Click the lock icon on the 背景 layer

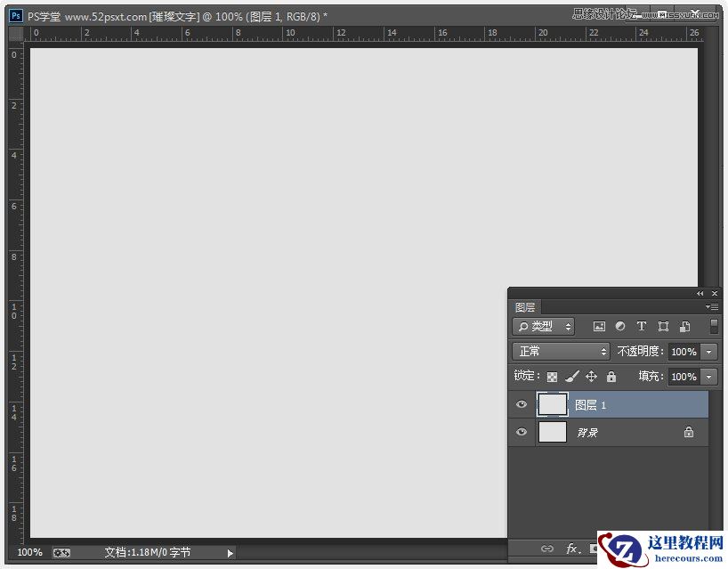pyautogui.click(x=689, y=430)
